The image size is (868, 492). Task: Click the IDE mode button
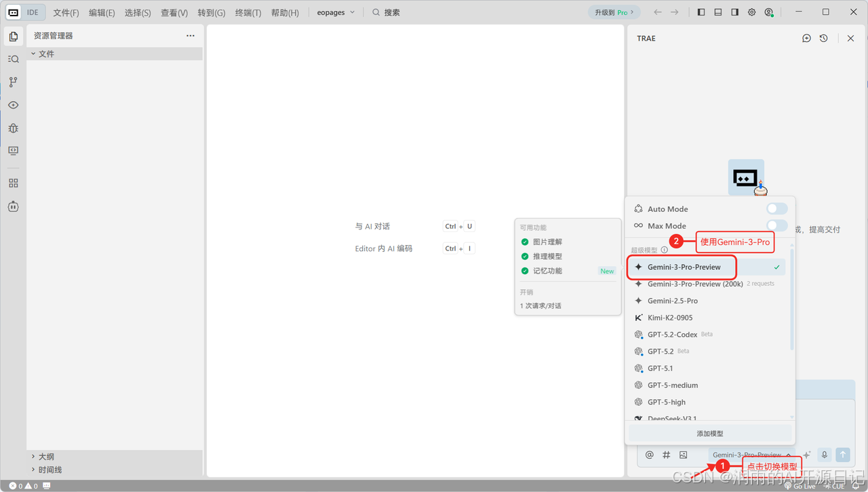click(33, 12)
